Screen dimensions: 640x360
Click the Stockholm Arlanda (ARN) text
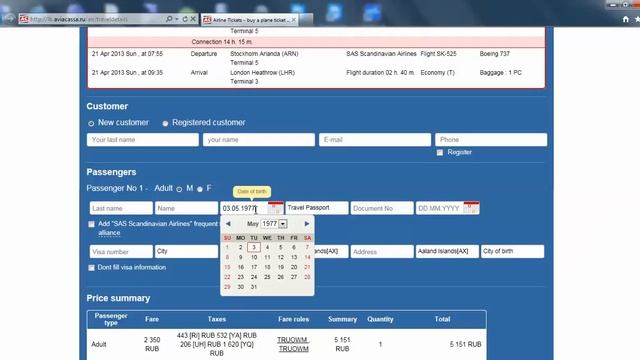(264, 53)
